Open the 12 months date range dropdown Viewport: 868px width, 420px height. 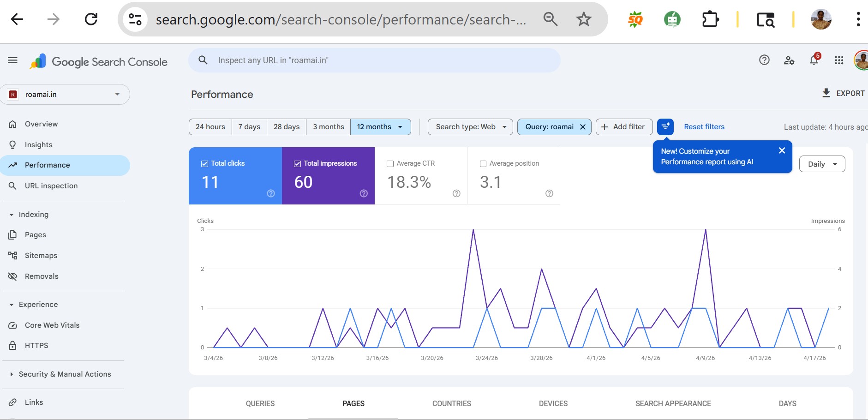click(381, 127)
